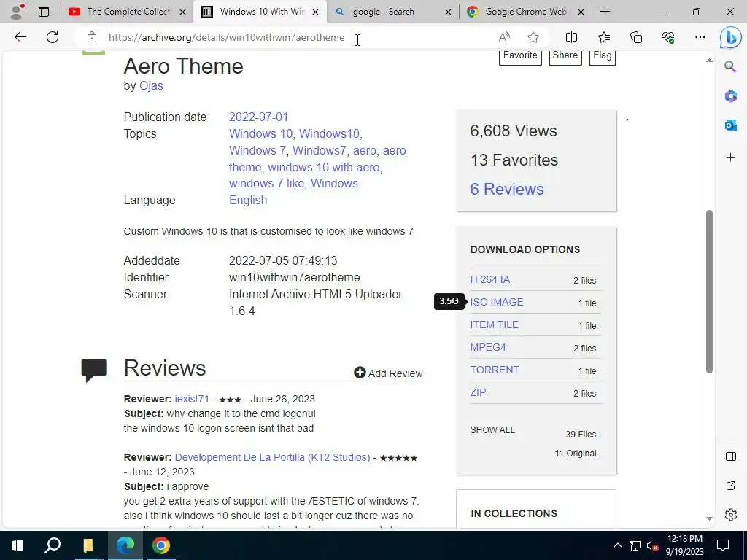Viewport: 747px width, 560px height.
Task: Open taskbar search magnifier
Action: [53, 545]
